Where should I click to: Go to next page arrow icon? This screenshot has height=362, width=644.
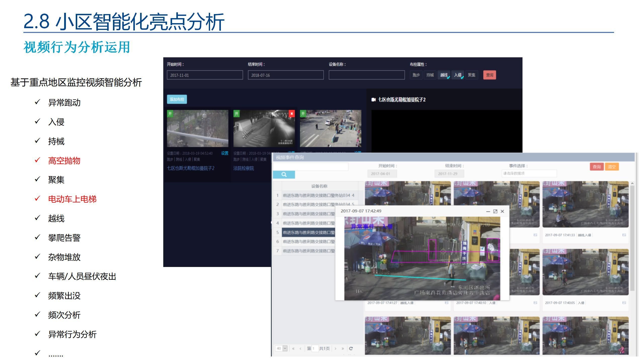tap(335, 348)
